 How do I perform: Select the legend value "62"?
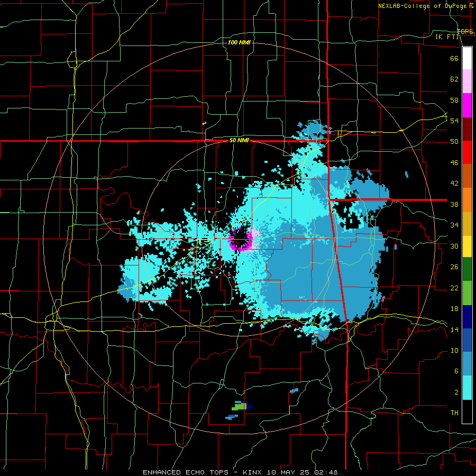pyautogui.click(x=454, y=79)
